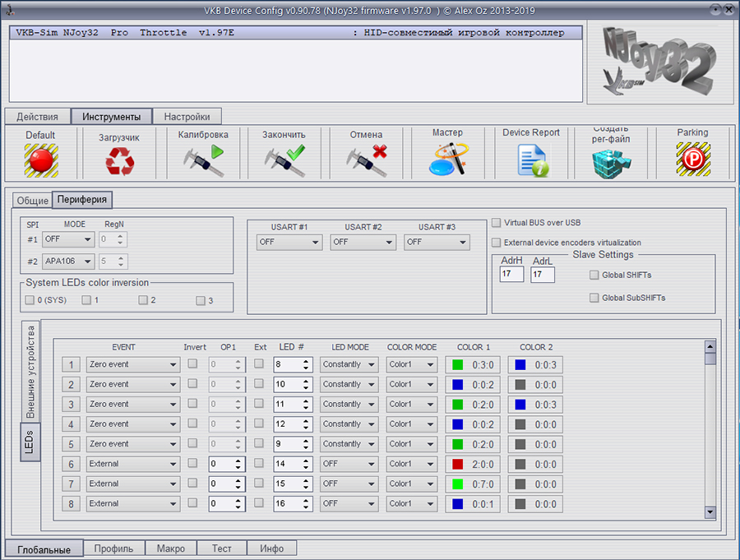Open the Профиль bottom tab
The width and height of the screenshot is (740, 560).
point(113,548)
